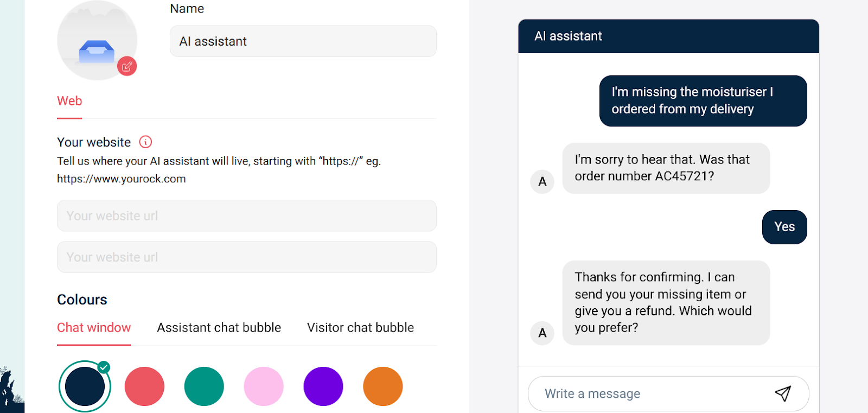The image size is (868, 413).
Task: Click the Yes chat bubble in preview
Action: point(784,227)
